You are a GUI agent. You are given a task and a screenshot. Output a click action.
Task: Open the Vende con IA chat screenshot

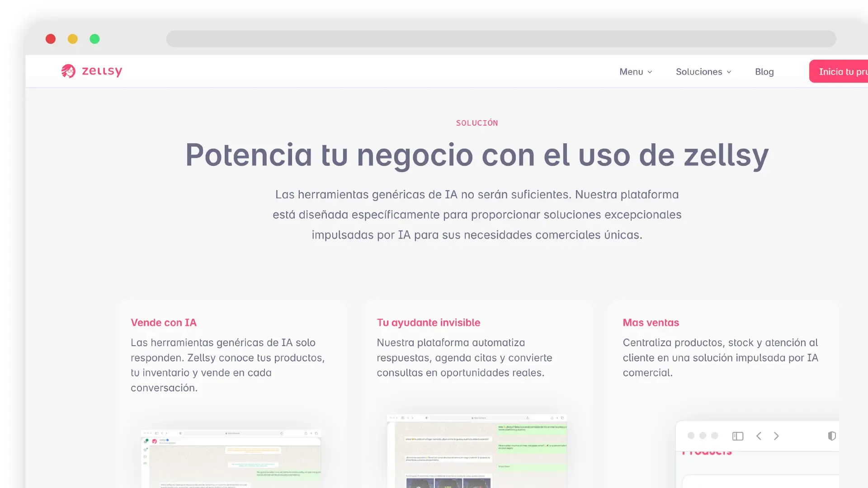pos(231,459)
